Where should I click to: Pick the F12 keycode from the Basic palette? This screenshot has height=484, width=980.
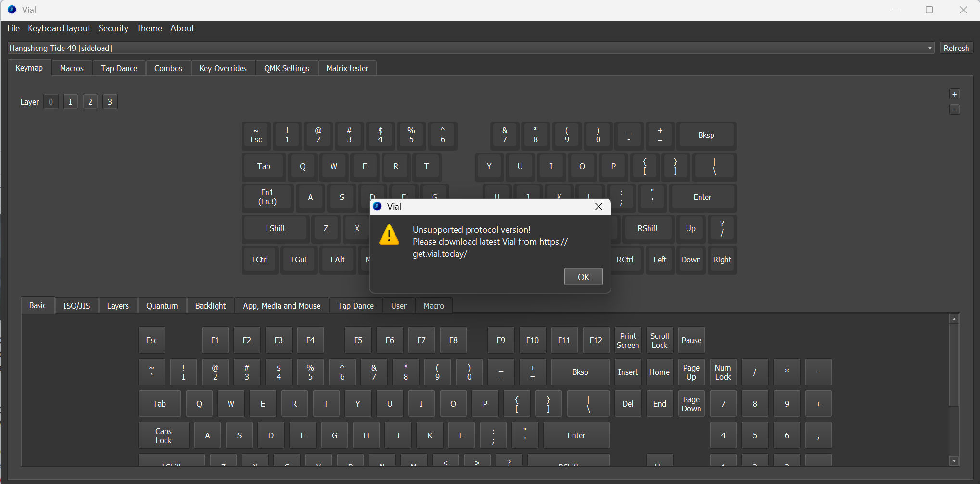pyautogui.click(x=596, y=340)
